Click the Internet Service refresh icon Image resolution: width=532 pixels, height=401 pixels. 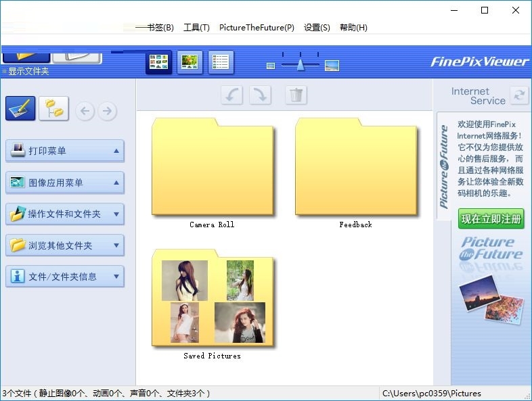point(519,95)
